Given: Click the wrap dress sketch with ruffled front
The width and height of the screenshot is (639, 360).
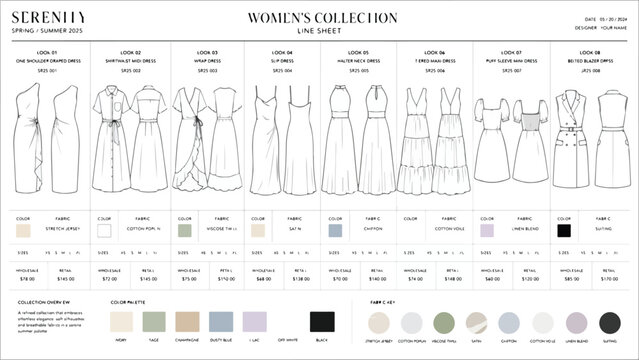Looking at the screenshot, I should point(190,139).
